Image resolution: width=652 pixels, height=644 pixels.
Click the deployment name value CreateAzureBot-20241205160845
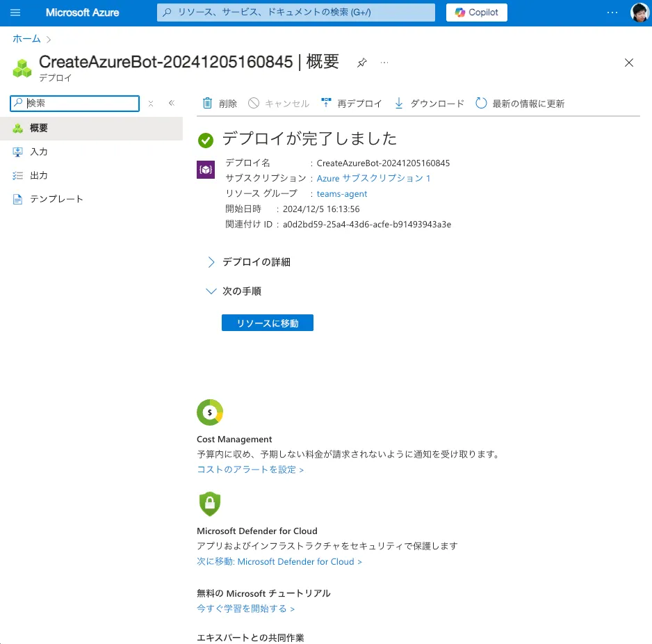[383, 163]
